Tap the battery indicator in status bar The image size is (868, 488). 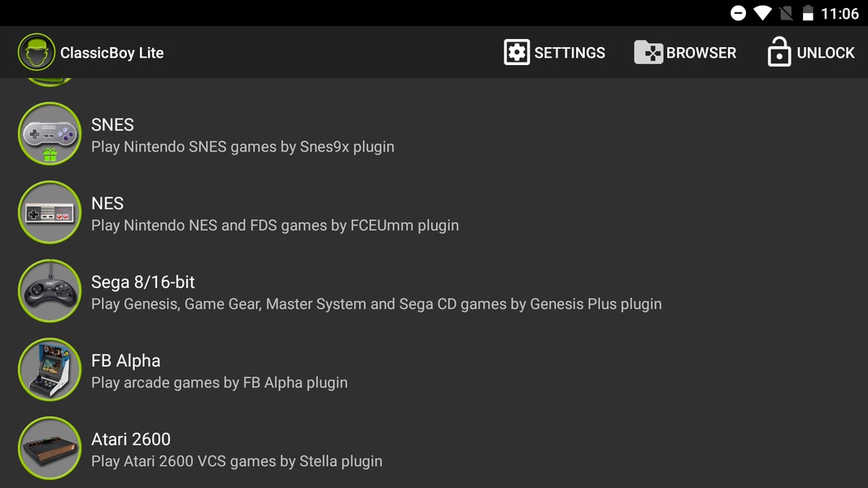coord(808,13)
